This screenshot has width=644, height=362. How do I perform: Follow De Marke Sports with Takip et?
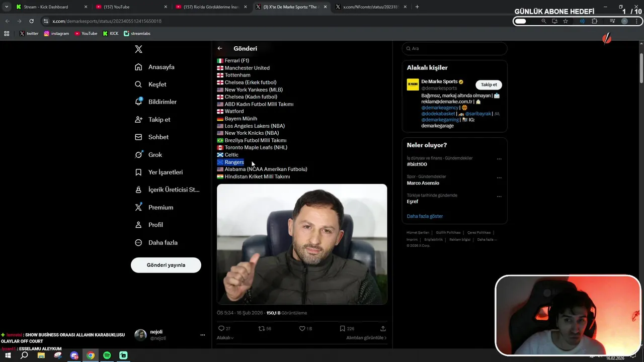click(x=489, y=84)
